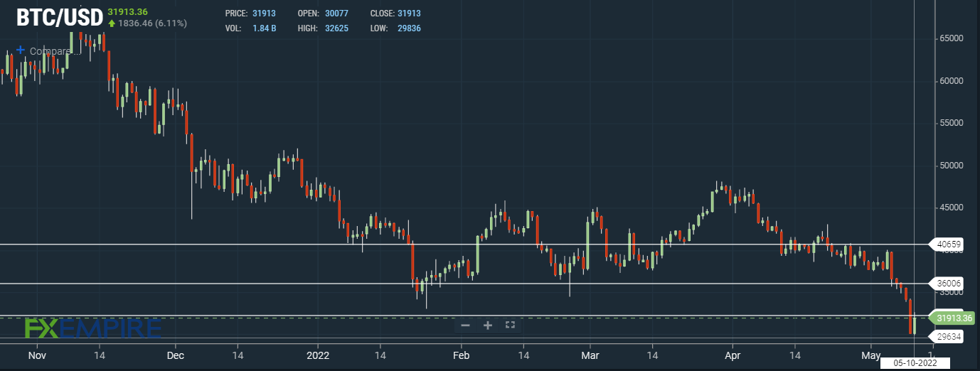Select the 29634 price line label
980x371 pixels.
pyautogui.click(x=949, y=338)
